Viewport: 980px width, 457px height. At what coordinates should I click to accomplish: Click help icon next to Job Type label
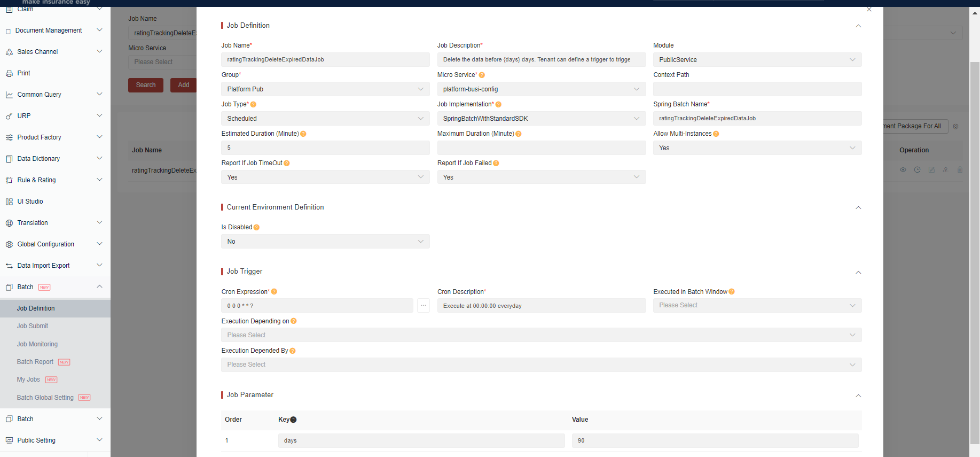pos(253,105)
